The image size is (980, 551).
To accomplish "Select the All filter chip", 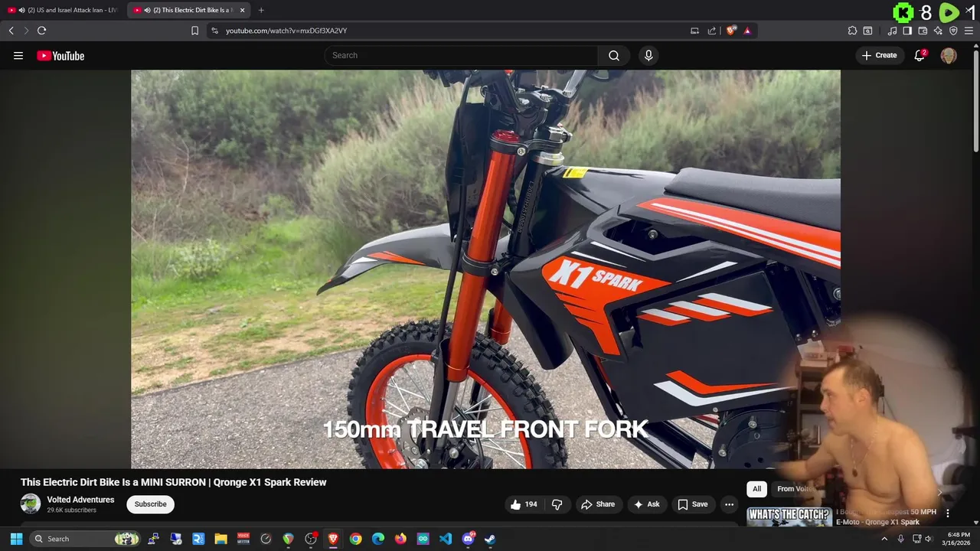I will [756, 489].
